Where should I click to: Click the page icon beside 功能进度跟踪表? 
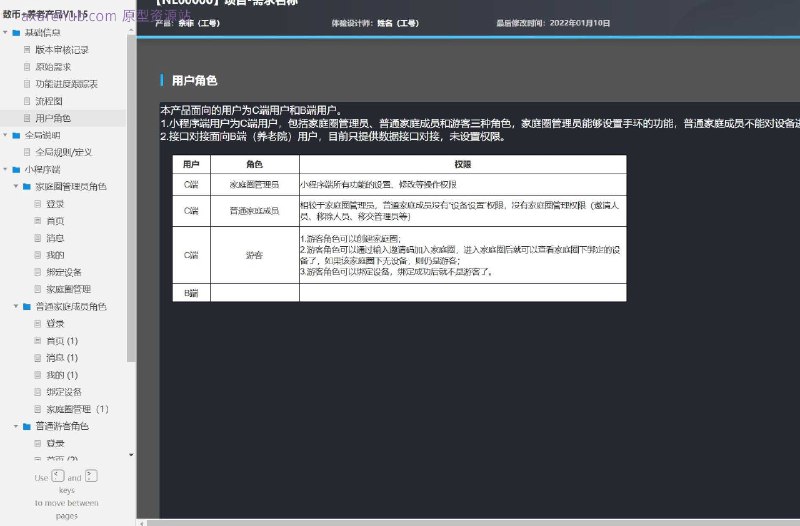(27, 84)
